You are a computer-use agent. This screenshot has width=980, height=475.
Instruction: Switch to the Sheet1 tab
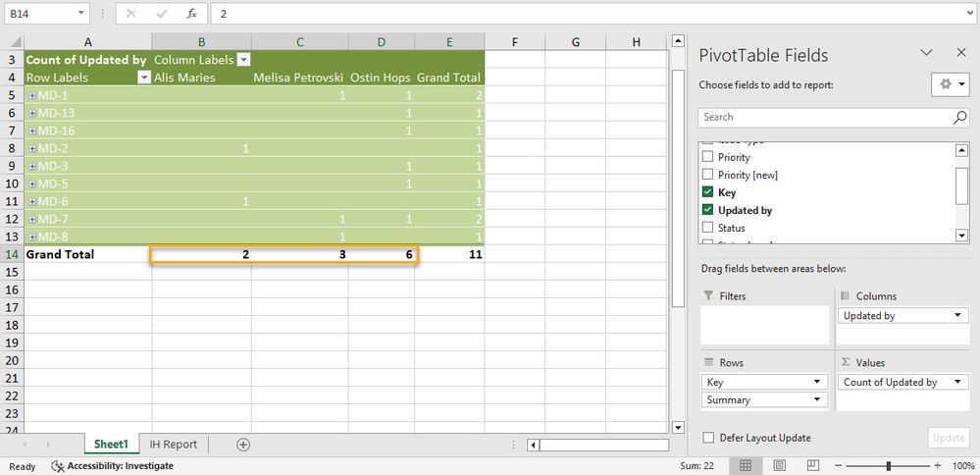pyautogui.click(x=111, y=445)
